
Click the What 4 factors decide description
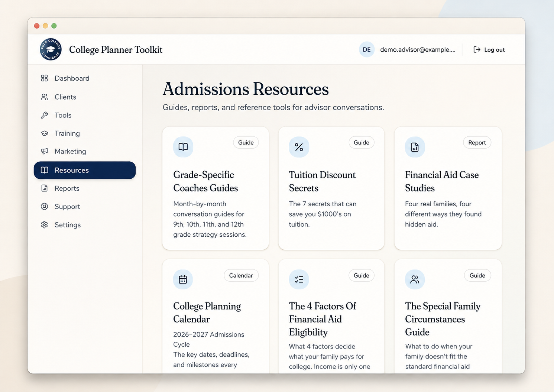coord(330,356)
